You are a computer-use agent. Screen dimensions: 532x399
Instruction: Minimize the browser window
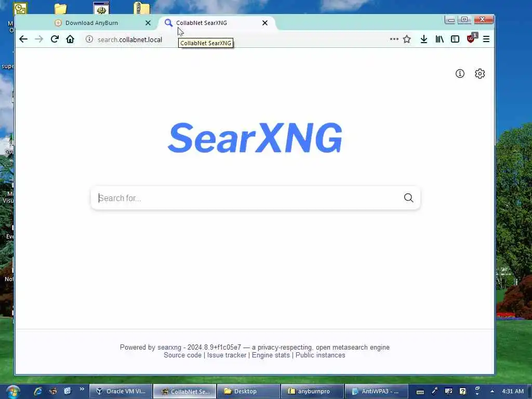click(451, 20)
